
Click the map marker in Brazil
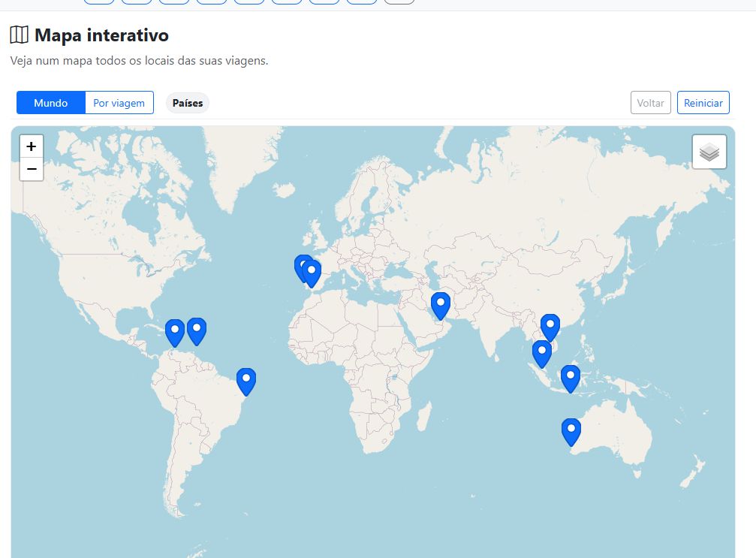click(x=246, y=382)
